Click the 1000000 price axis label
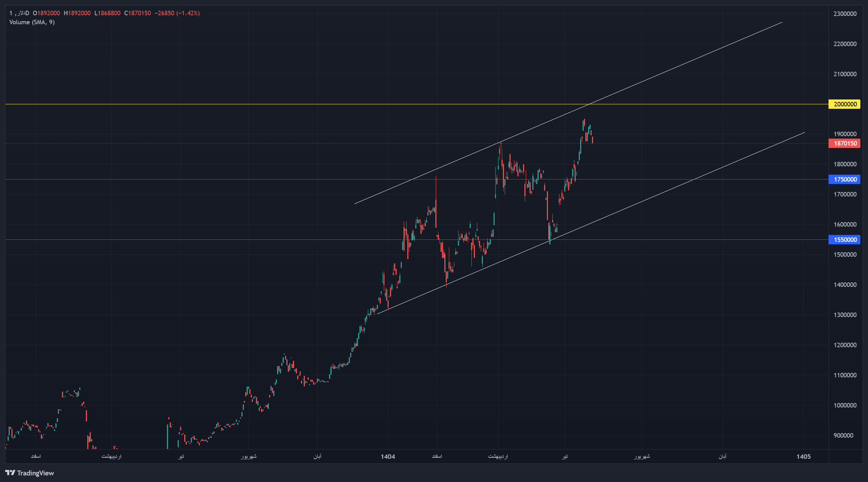Image resolution: width=868 pixels, height=482 pixels. (845, 405)
